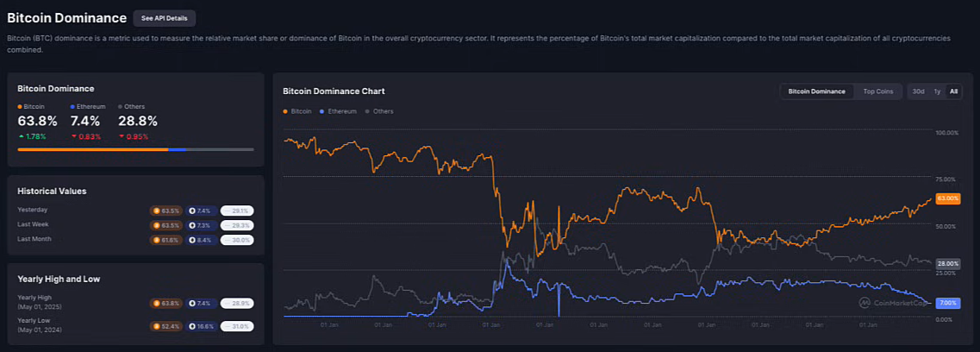Toggle the Bitcoin series in the chart legend
Image resolution: width=980 pixels, height=352 pixels.
pos(297,111)
